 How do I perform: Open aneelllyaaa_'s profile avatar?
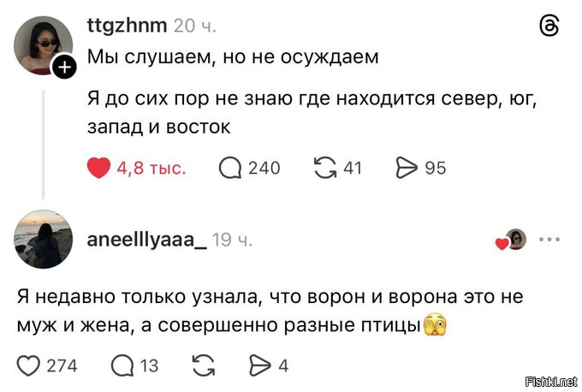[x=42, y=240]
